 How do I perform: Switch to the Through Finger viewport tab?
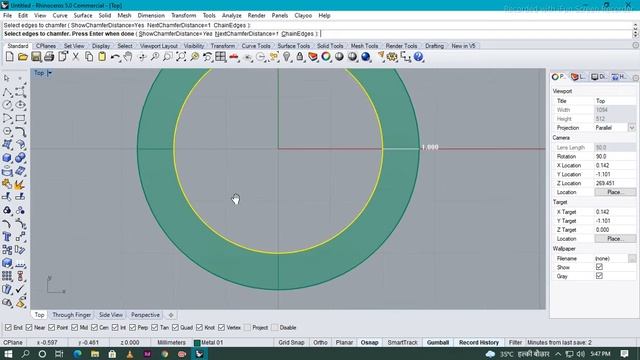pyautogui.click(x=71, y=315)
